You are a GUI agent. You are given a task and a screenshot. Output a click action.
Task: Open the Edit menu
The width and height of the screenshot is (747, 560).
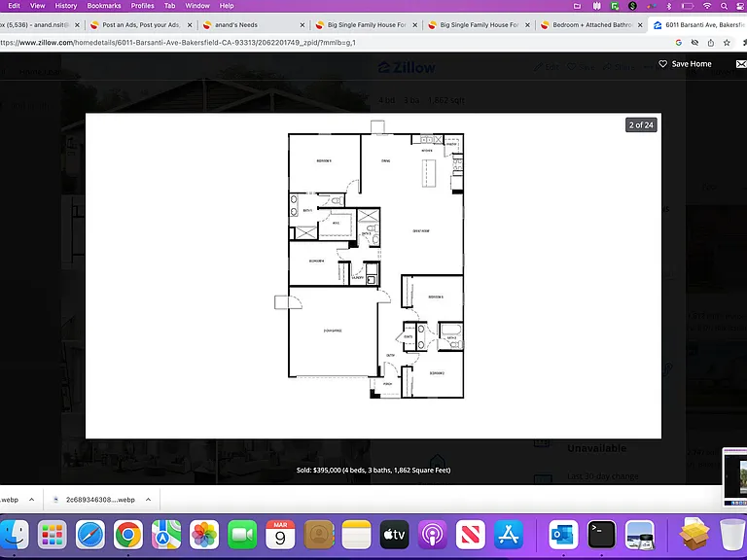pos(14,6)
